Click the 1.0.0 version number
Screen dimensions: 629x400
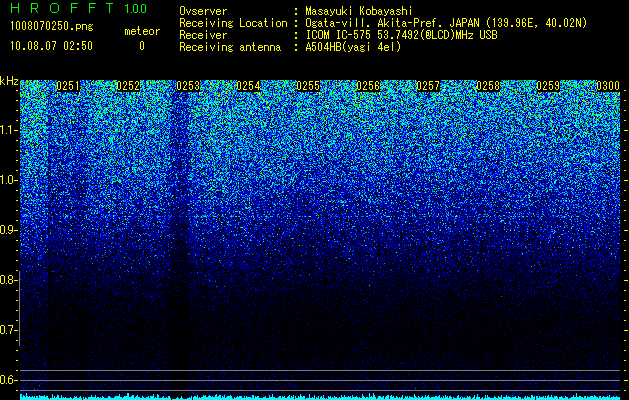tap(136, 9)
